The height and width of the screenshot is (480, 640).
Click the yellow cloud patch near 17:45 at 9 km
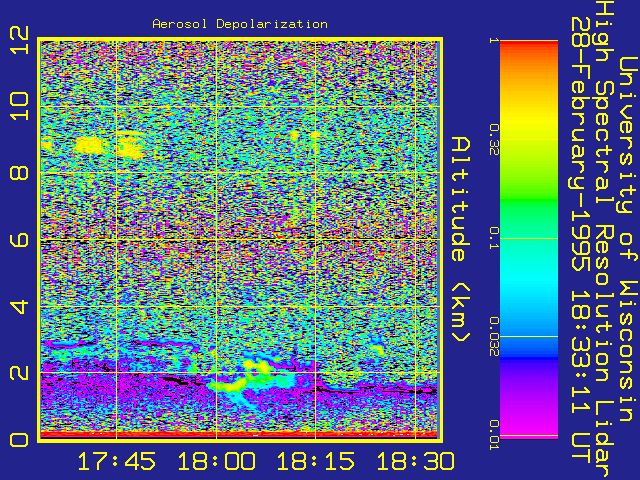pyautogui.click(x=130, y=148)
